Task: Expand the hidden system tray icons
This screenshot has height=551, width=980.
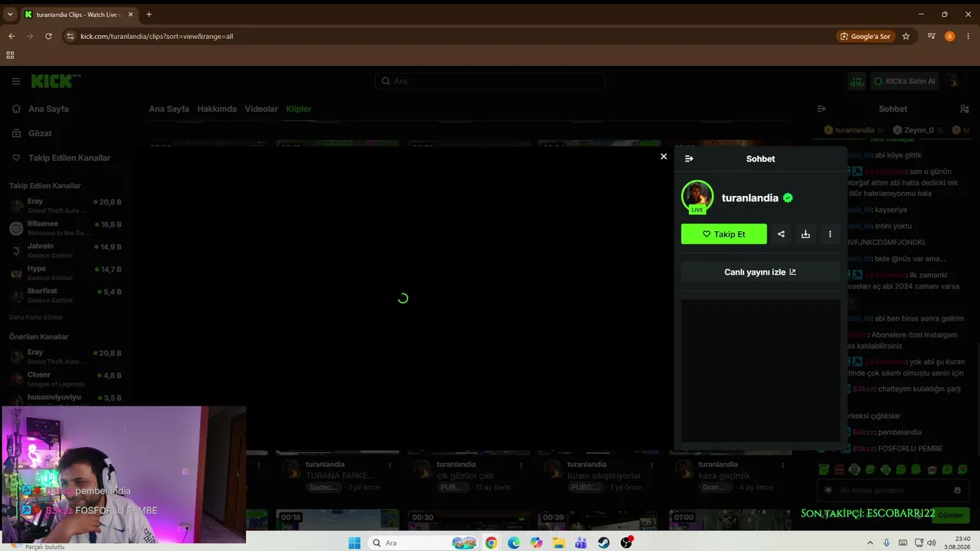Action: [871, 543]
